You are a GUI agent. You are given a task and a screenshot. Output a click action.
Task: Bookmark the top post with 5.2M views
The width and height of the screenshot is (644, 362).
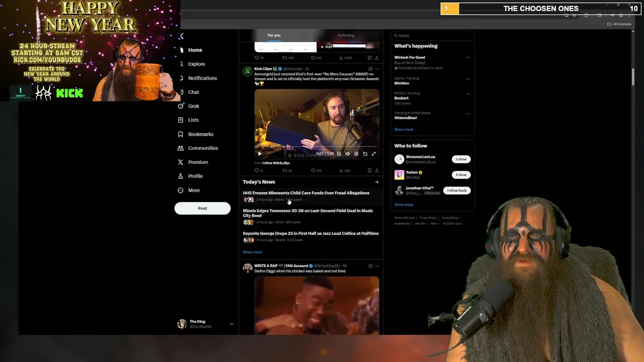[x=369, y=58]
